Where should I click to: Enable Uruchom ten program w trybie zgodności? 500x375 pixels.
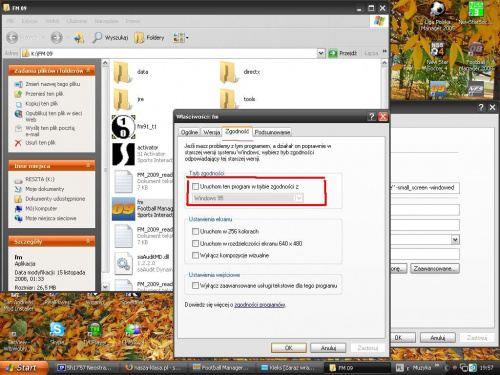click(x=196, y=187)
